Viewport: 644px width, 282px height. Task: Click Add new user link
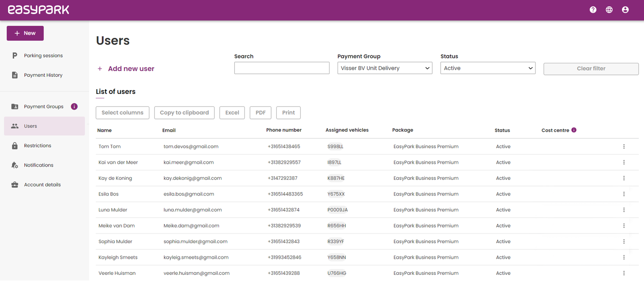pyautogui.click(x=131, y=68)
